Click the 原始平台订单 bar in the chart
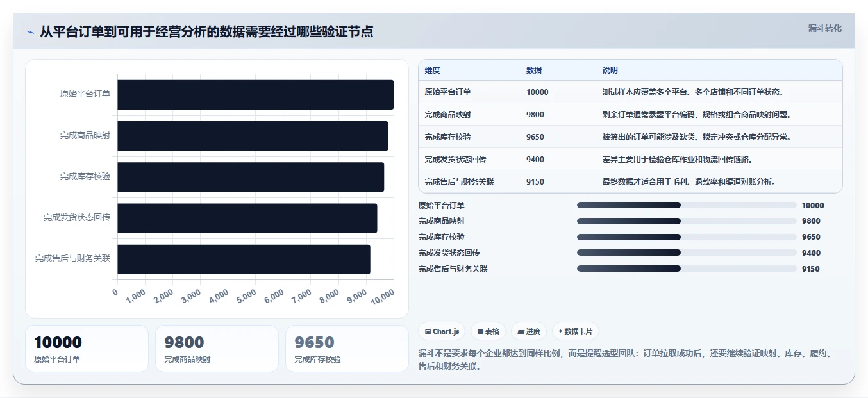Image resolution: width=868 pixels, height=398 pixels. 255,94
